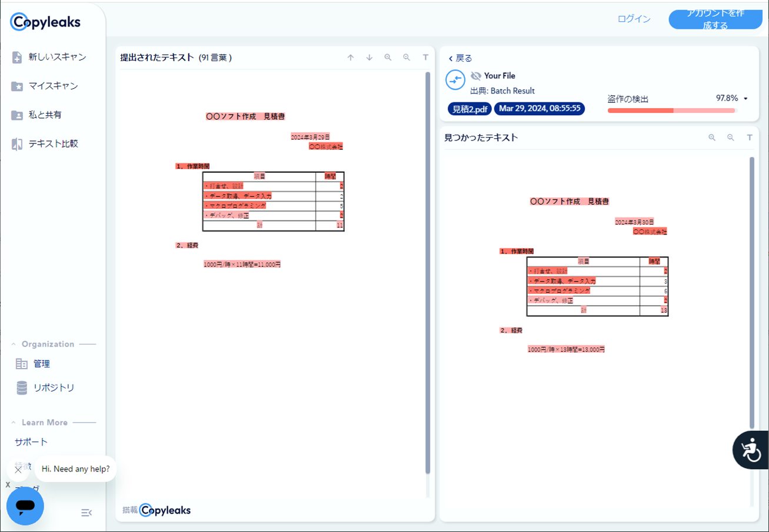Zoom out on the submitted text panel
This screenshot has height=532, width=769.
tap(407, 58)
